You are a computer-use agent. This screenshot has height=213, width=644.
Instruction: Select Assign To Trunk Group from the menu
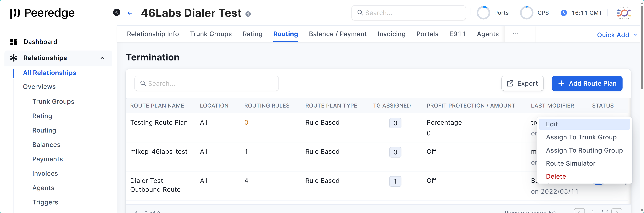[581, 137]
